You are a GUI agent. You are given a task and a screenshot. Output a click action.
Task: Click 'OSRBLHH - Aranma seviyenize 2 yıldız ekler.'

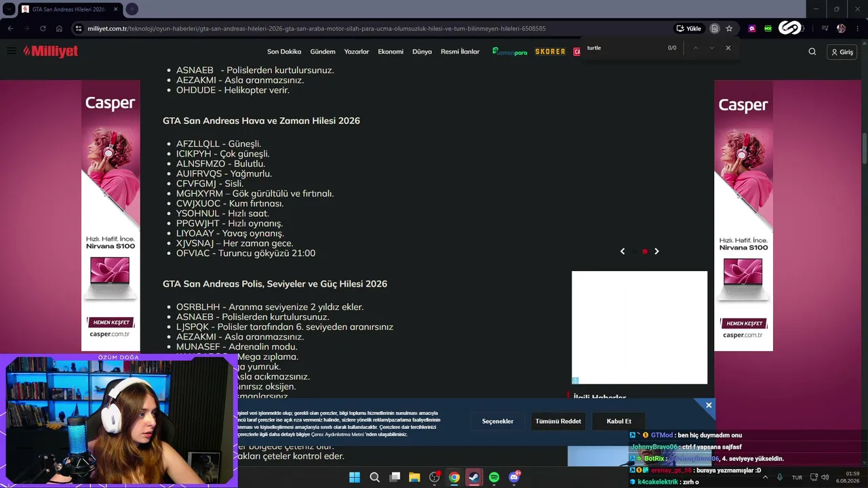(270, 307)
